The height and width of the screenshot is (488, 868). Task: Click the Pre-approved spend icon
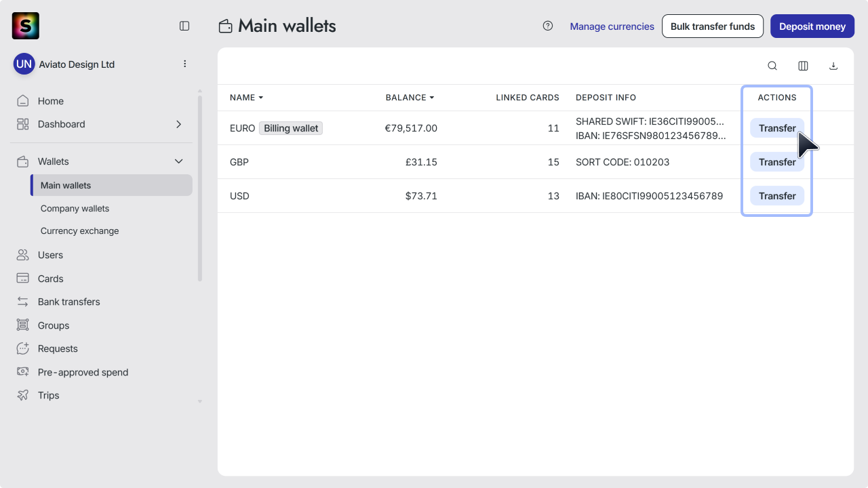(x=23, y=372)
